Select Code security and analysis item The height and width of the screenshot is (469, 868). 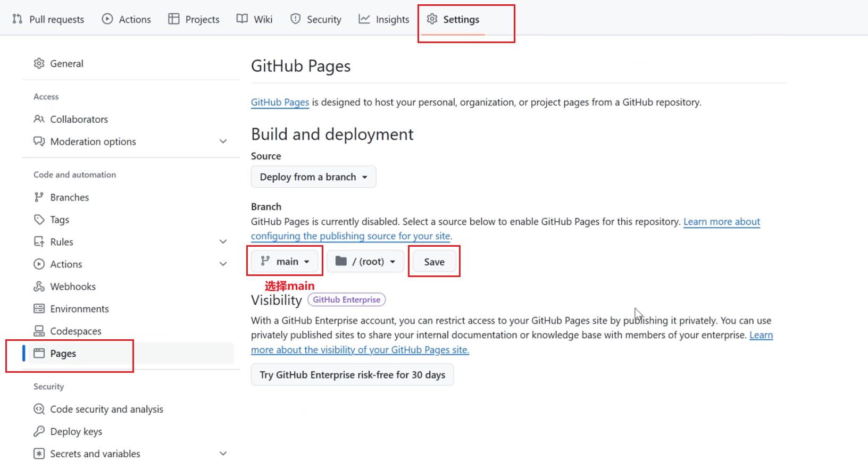pyautogui.click(x=106, y=409)
